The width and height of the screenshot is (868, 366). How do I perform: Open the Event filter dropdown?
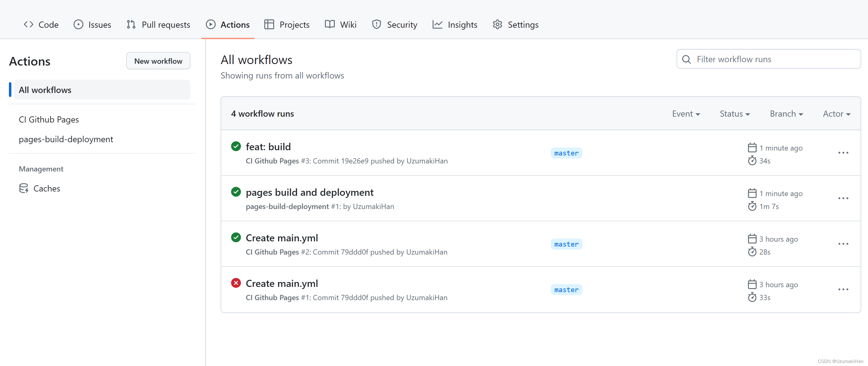click(686, 114)
